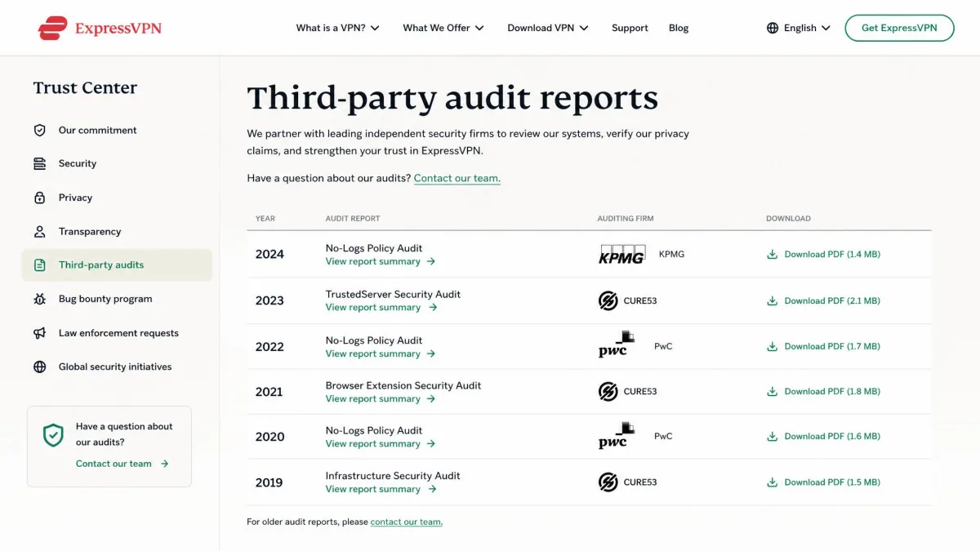This screenshot has width=980, height=551.
Task: Click the green shield checkmark icon in contact card
Action: (53, 435)
